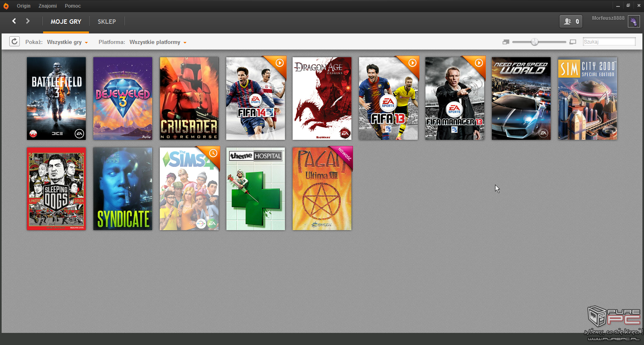Image resolution: width=644 pixels, height=345 pixels.
Task: Minimize the Origin window
Action: [618, 6]
